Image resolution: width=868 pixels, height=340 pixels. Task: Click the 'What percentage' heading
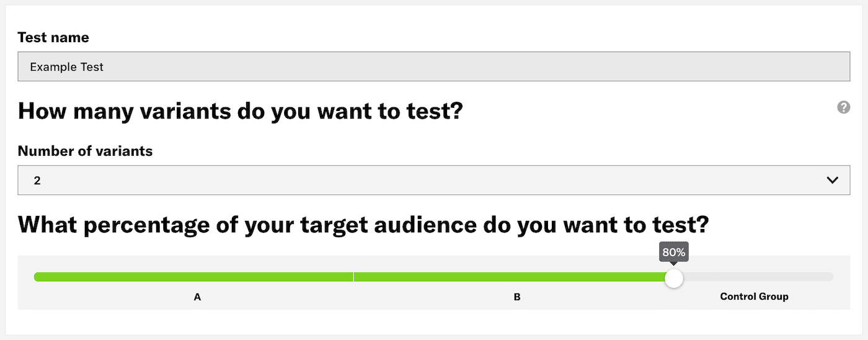363,224
